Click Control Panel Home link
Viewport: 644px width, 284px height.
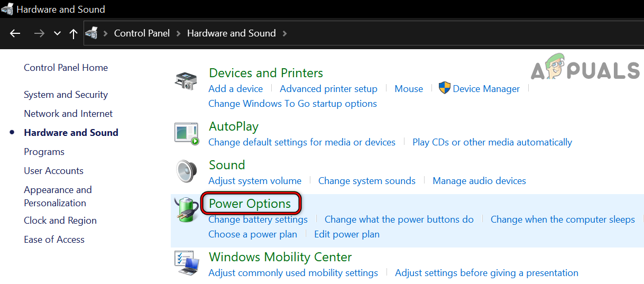pos(66,68)
